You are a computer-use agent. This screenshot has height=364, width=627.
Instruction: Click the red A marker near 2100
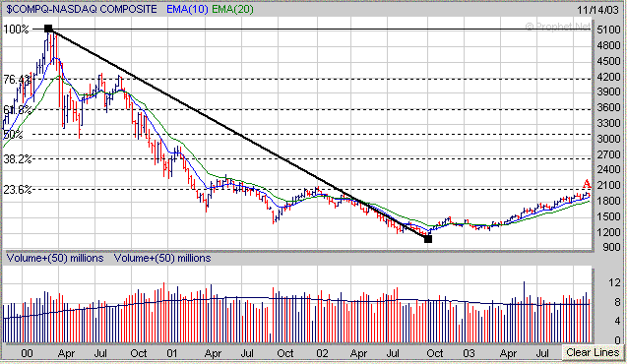(x=587, y=184)
